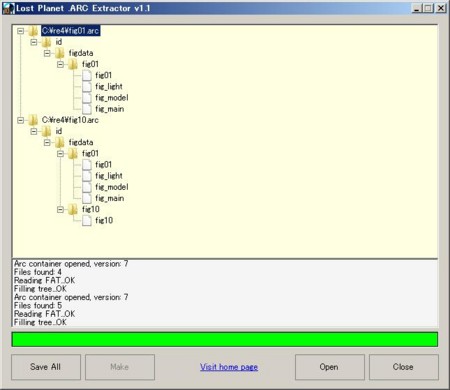Collapse the id node under fig10.arc
The width and height of the screenshot is (450, 390).
[x=34, y=131]
